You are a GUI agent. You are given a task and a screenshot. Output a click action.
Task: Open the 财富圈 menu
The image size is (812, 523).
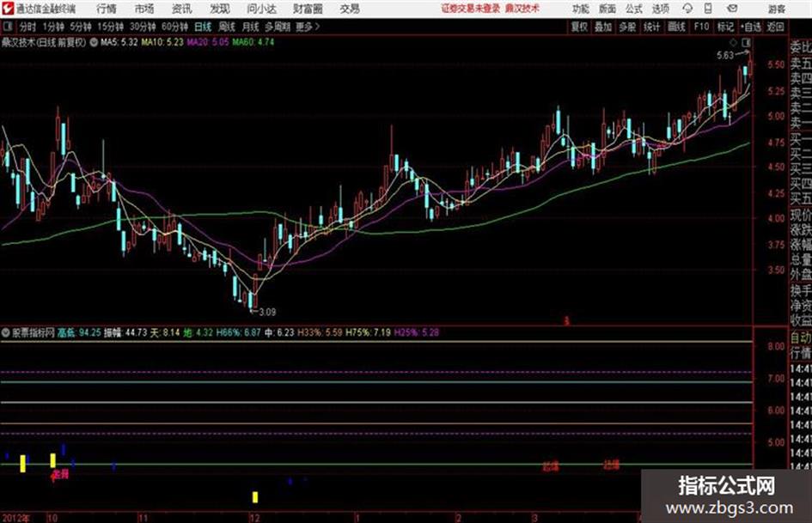[308, 9]
